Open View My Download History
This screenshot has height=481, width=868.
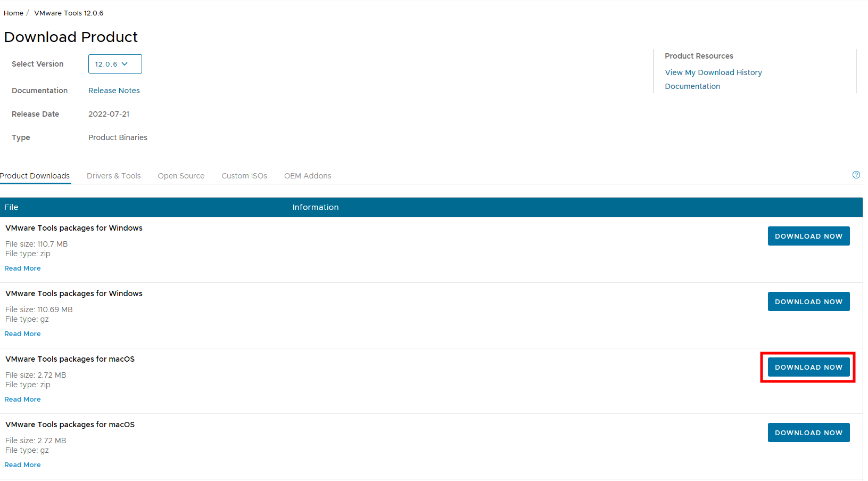tap(713, 72)
